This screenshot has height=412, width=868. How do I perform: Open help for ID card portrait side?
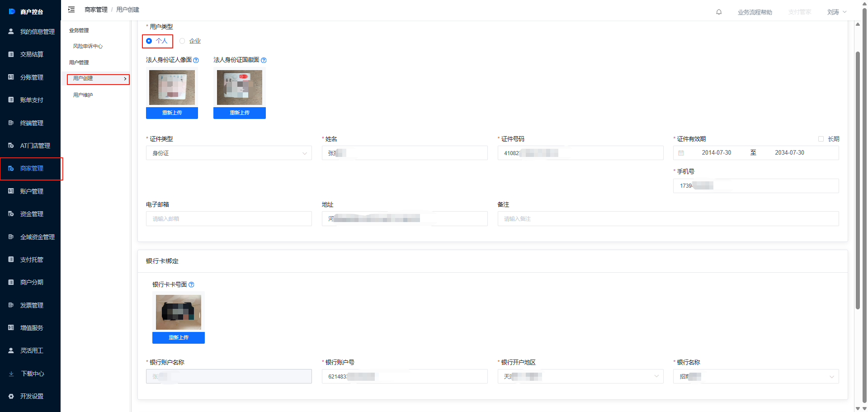pyautogui.click(x=196, y=60)
